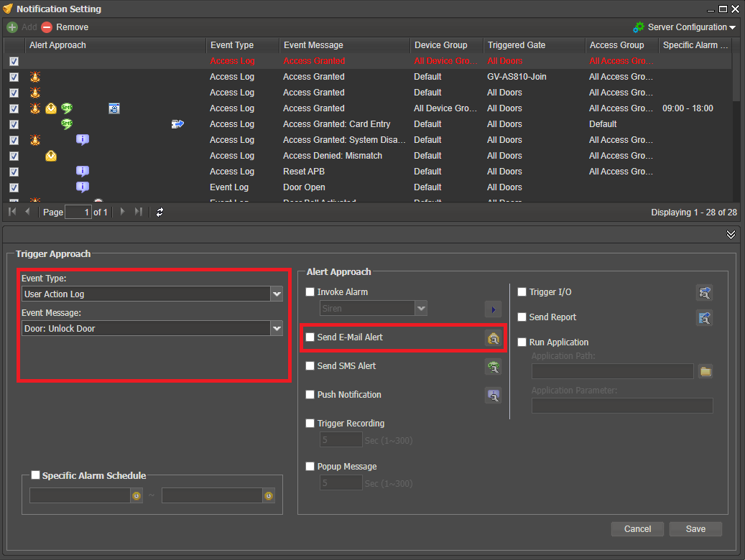Screen dimensions: 745x560
Task: Click the siren icon in the GV-AS810-Join row
Action: [35, 77]
